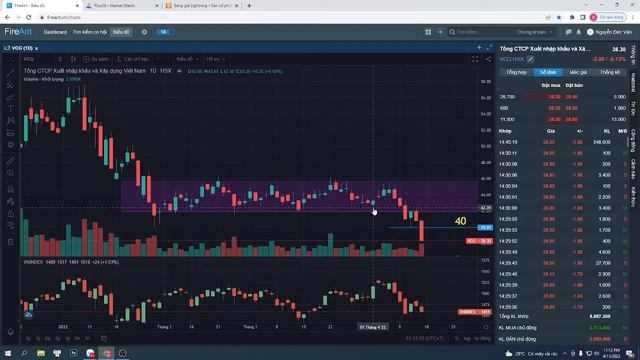Select the ruler measure tool
Viewport: 640px width, 360px height.
coord(11,161)
